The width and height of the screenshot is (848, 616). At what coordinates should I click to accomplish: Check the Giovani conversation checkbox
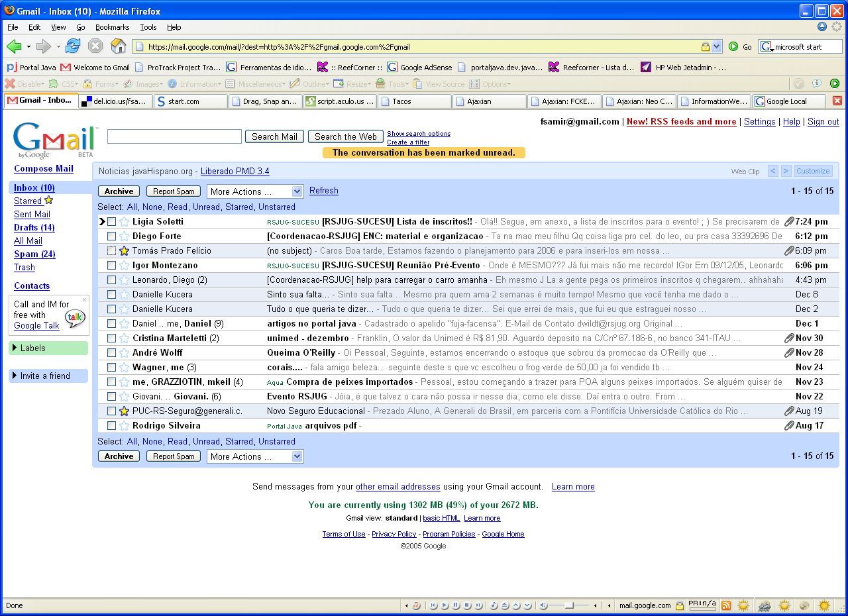tap(111, 397)
